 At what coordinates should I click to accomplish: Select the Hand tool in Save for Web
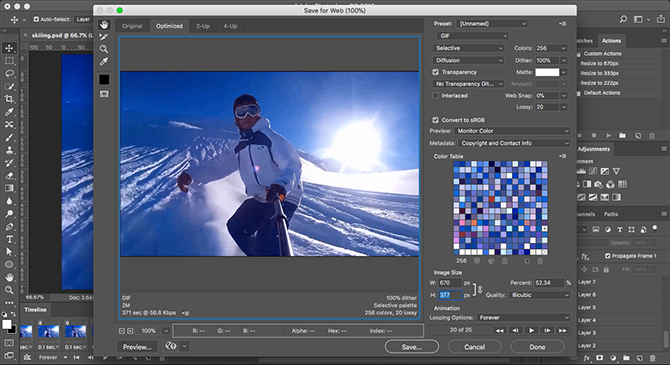pyautogui.click(x=104, y=24)
